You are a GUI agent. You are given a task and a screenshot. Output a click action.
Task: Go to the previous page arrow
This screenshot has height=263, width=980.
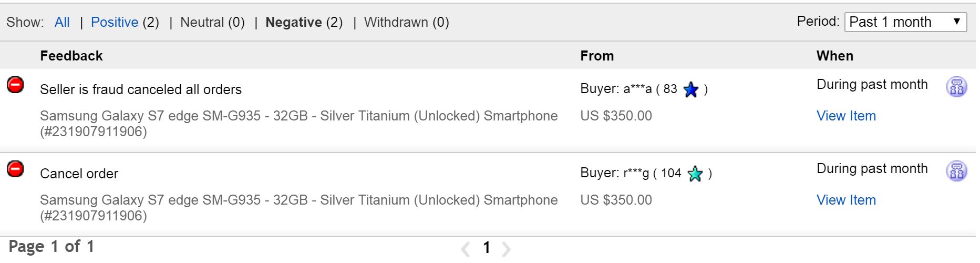pos(466,249)
